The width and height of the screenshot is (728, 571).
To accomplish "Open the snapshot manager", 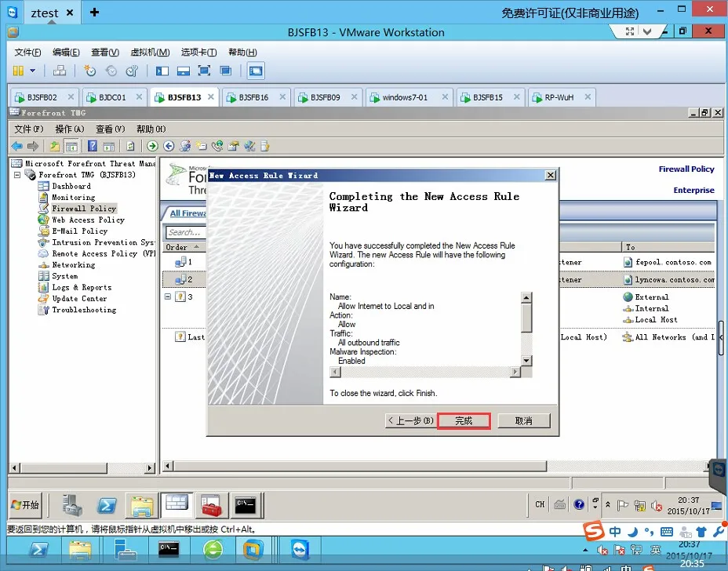I will coord(132,71).
